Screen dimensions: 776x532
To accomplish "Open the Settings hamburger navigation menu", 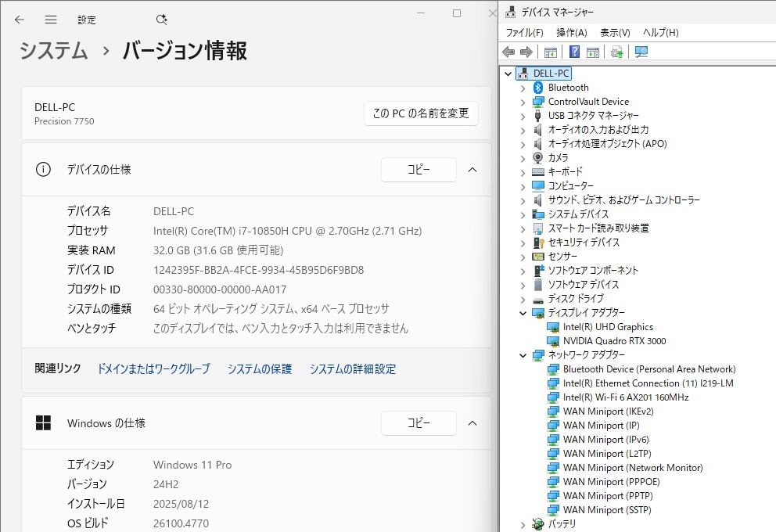I will [51, 20].
